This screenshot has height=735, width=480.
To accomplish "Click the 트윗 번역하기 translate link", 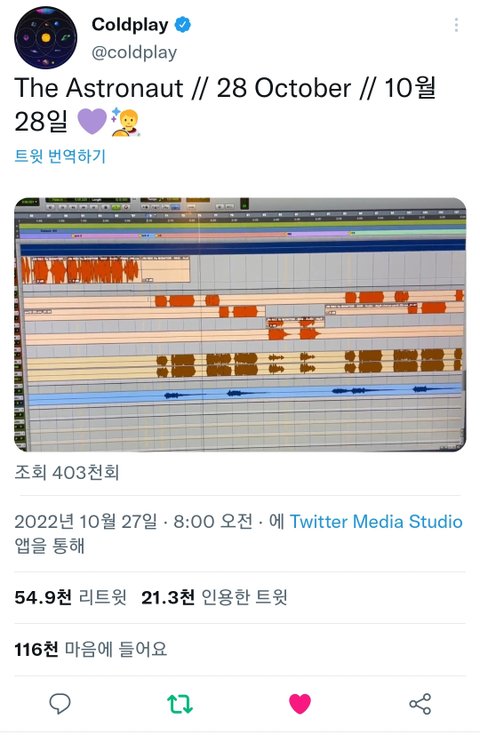I will [60, 156].
